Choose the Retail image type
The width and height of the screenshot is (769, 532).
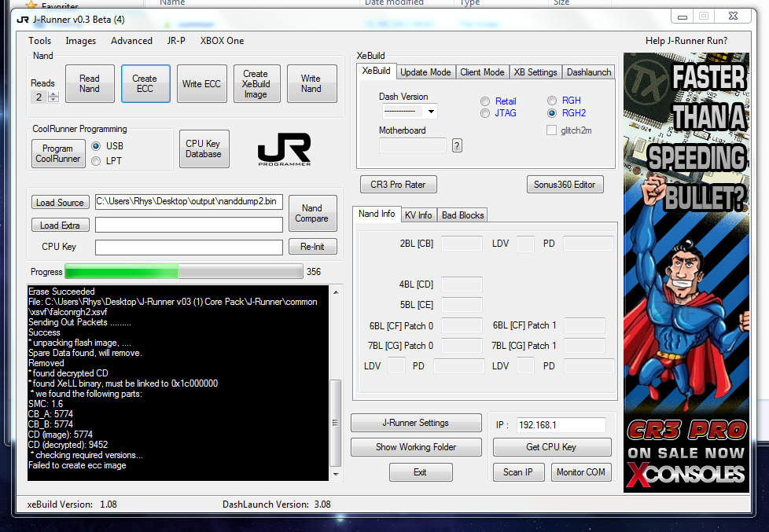pos(485,101)
